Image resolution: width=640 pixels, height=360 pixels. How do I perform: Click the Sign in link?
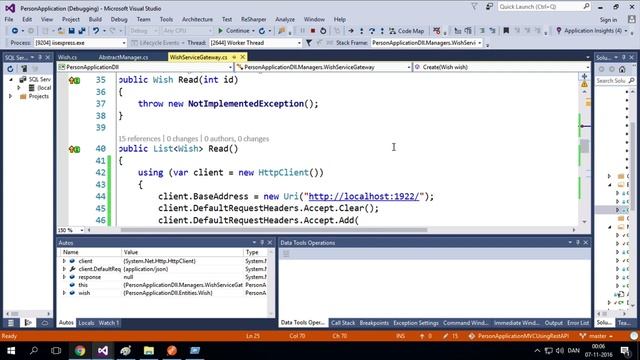click(x=608, y=20)
